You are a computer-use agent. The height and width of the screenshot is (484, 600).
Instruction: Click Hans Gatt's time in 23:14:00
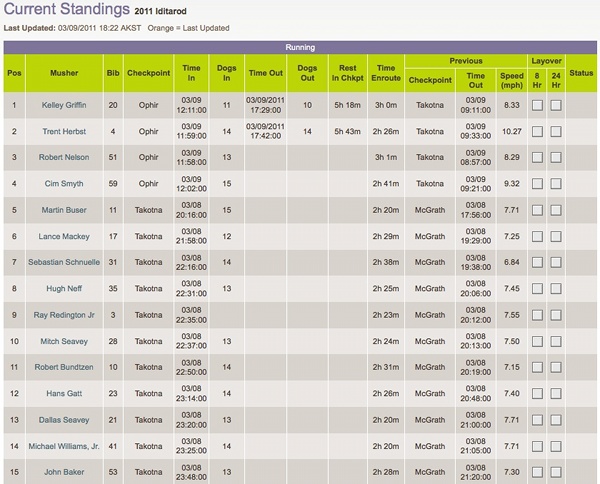(191, 398)
